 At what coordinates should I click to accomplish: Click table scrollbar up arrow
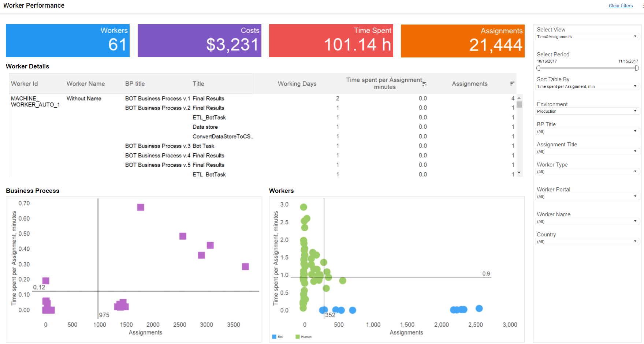[519, 98]
